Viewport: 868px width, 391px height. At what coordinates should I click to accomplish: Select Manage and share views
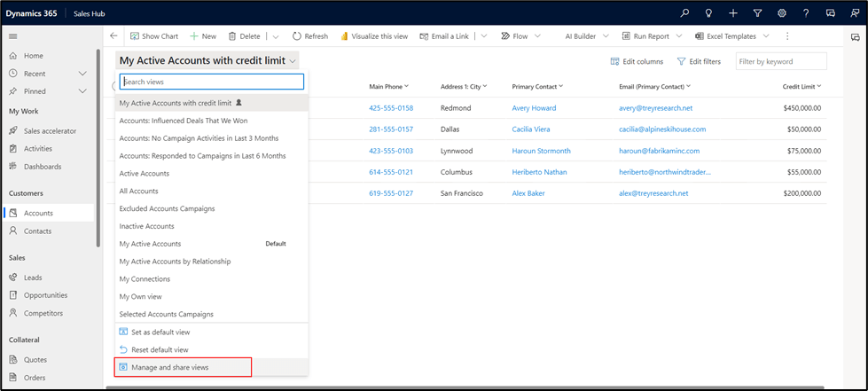[169, 367]
